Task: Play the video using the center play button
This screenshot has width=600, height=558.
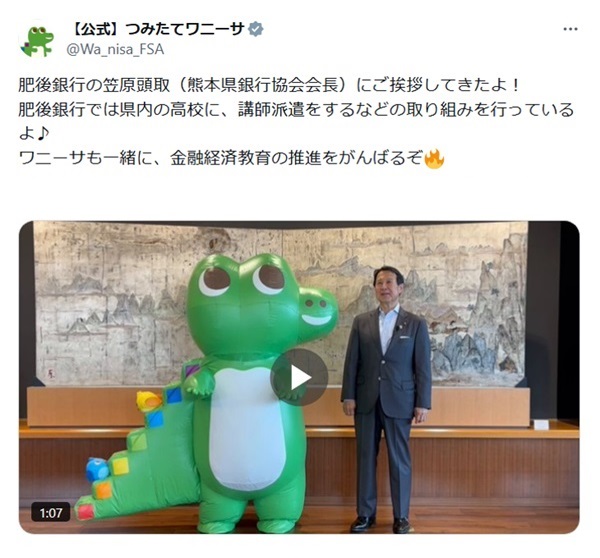Action: [299, 377]
